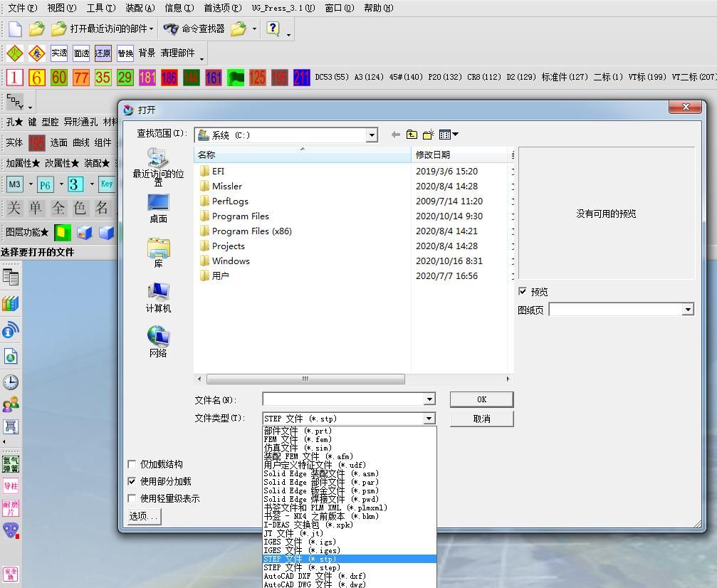The width and height of the screenshot is (717, 588).
Task: Click the 还原 toolbar icon
Action: pyautogui.click(x=103, y=53)
